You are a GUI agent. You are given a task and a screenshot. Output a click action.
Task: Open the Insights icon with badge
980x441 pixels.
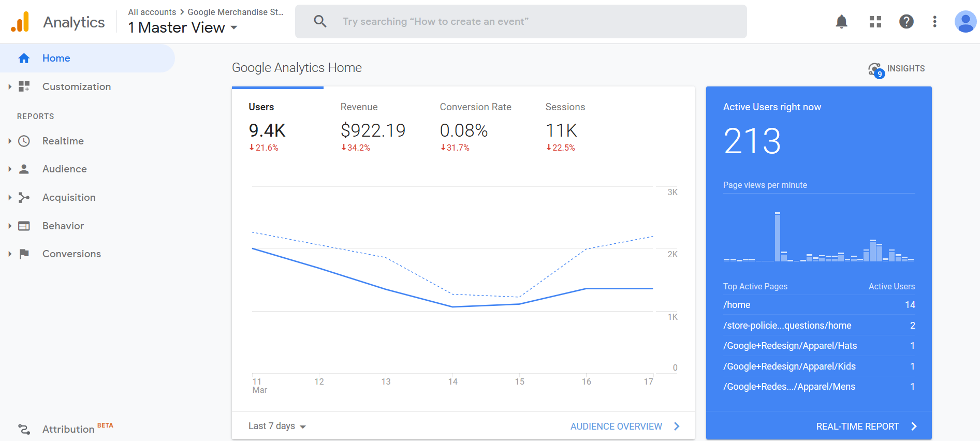876,70
